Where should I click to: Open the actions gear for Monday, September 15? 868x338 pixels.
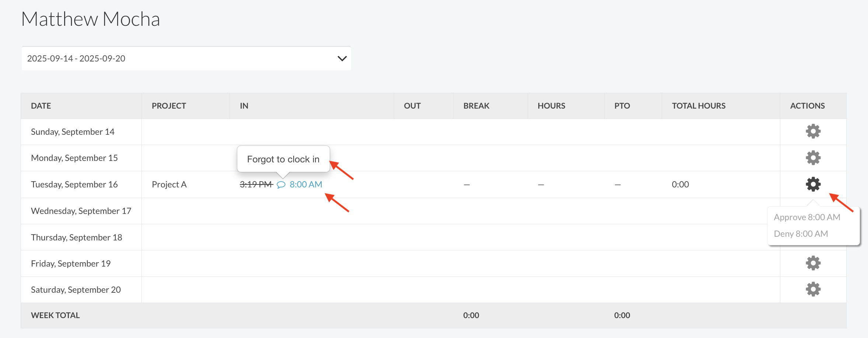(813, 158)
